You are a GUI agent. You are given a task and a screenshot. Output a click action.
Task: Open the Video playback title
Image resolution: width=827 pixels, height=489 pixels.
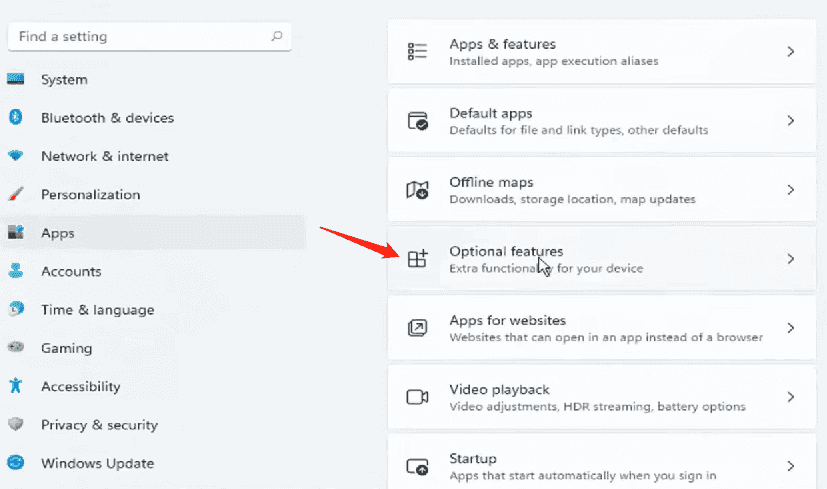click(499, 390)
